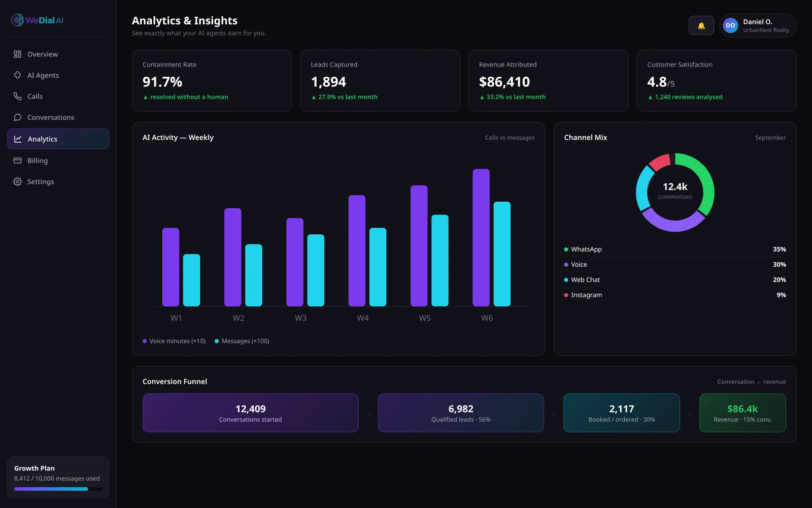Click the DO user avatar

point(730,25)
